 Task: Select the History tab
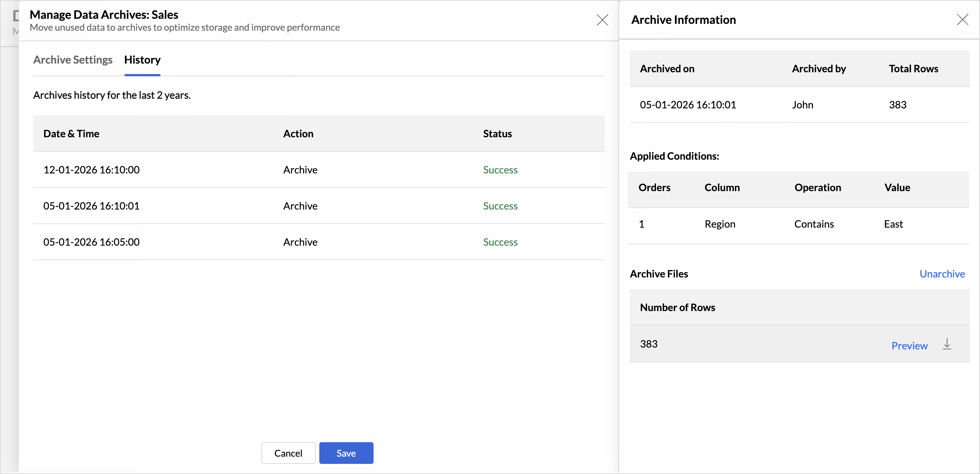click(x=142, y=60)
